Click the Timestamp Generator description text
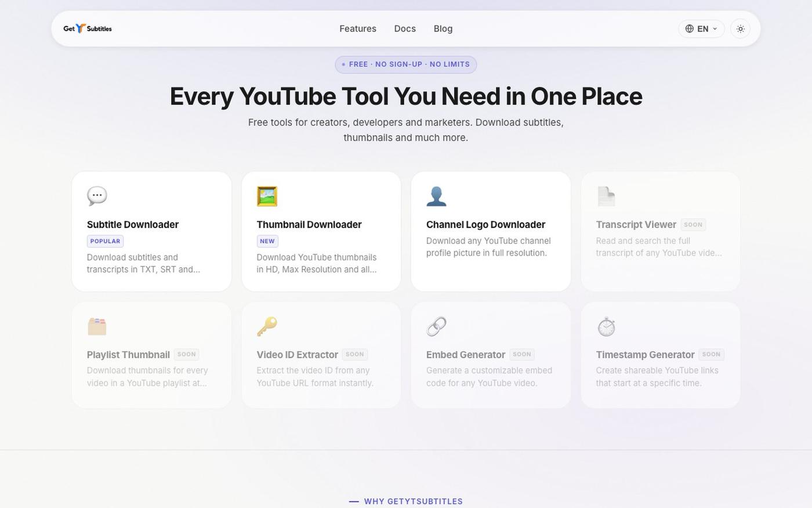This screenshot has width=812, height=508. click(x=657, y=377)
